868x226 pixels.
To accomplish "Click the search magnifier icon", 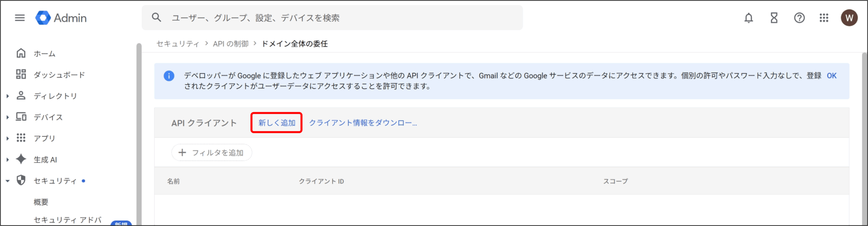I will tap(156, 17).
